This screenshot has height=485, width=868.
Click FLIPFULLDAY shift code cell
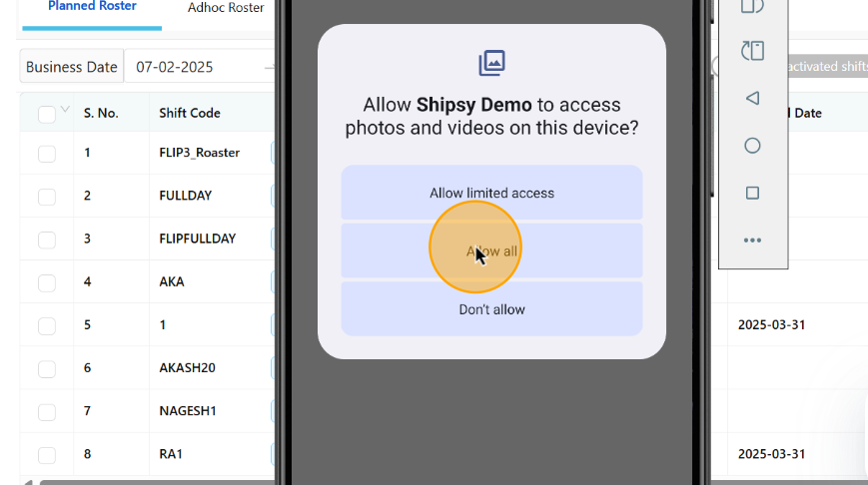[198, 239]
